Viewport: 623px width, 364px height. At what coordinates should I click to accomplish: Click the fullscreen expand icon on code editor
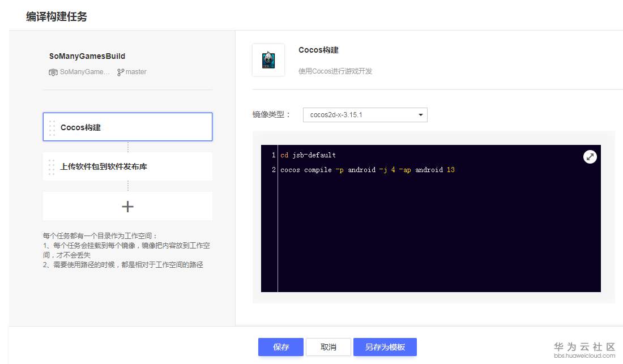pyautogui.click(x=590, y=157)
